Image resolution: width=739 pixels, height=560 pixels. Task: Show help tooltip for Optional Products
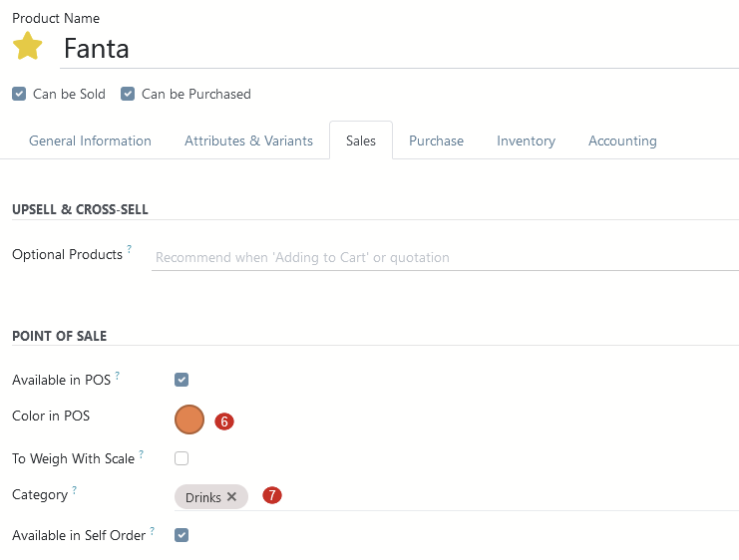[x=129, y=248]
